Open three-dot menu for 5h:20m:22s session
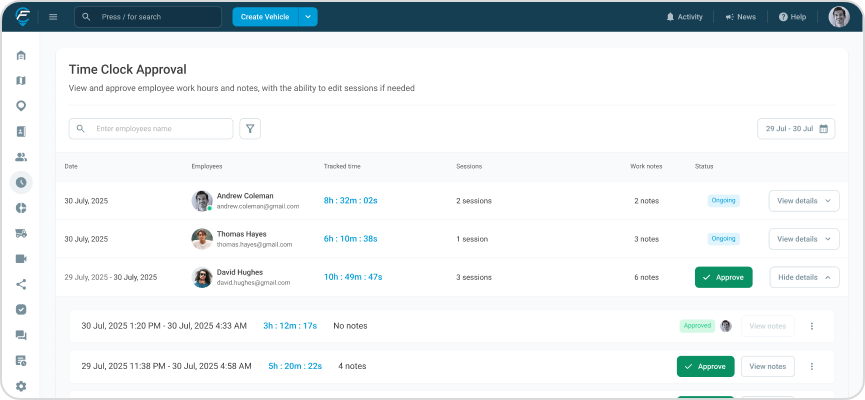Image resolution: width=865 pixels, height=400 pixels. 811,366
